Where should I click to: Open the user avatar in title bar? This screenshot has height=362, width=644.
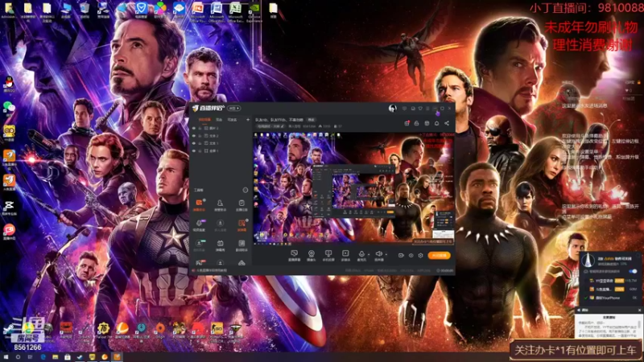coord(393,109)
